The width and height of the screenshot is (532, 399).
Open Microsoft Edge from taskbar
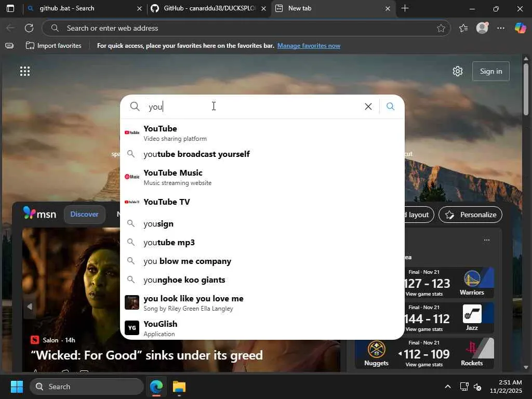pos(156,387)
